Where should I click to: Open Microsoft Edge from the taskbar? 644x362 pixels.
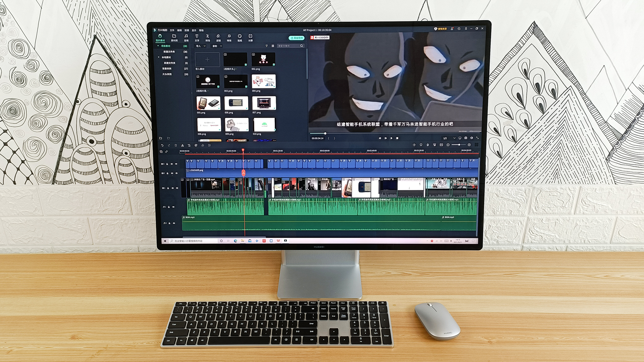[235, 241]
